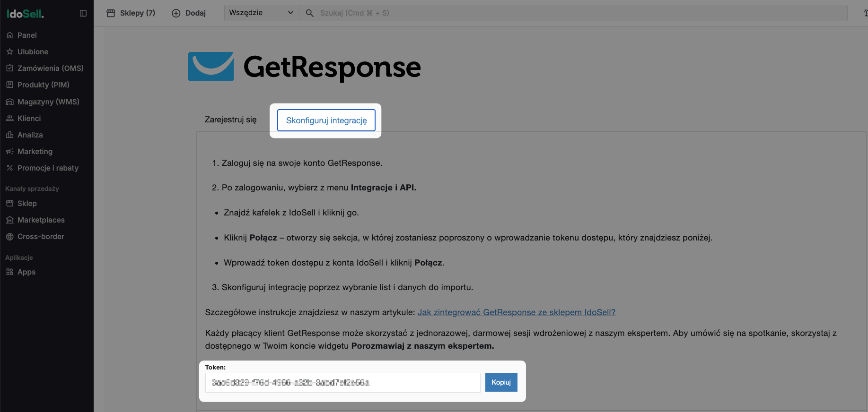Click the Analiza chart icon
Viewport: 868px width, 412px height.
coord(9,135)
